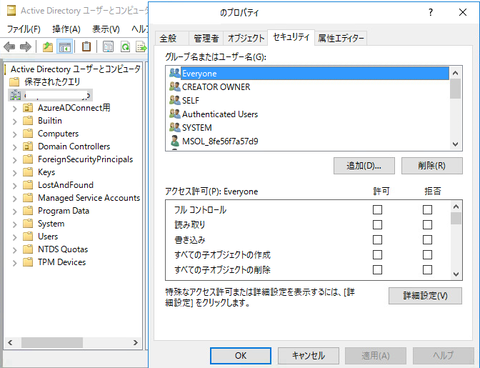Expand the Program Data tree node
Screen dimensions: 480x368
coord(14,212)
